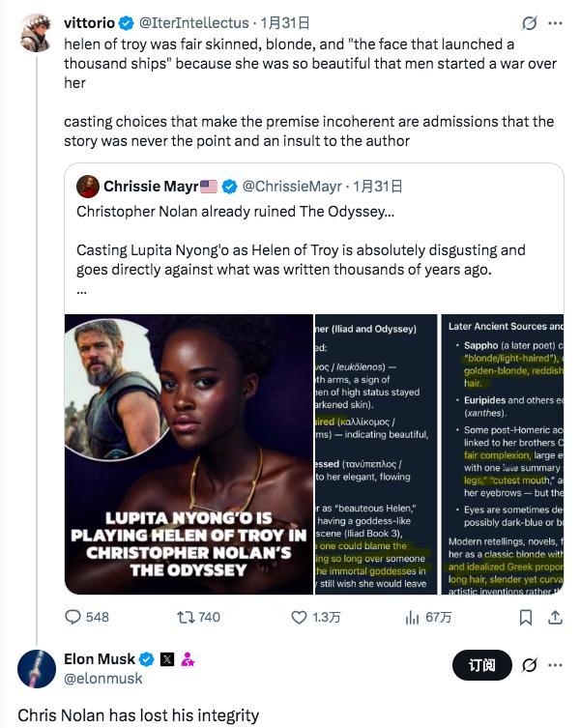The height and width of the screenshot is (728, 580).
Task: Bookmark vittorio's post
Action: (526, 617)
